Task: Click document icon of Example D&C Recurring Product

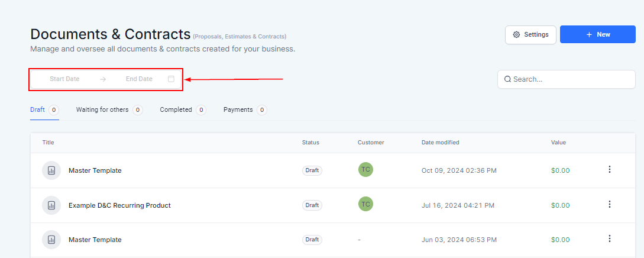Action: tap(51, 205)
